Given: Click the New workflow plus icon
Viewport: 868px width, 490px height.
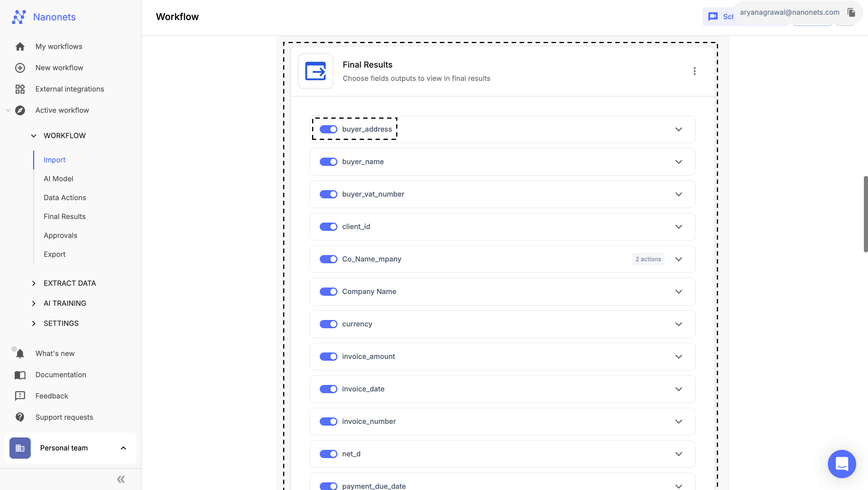Looking at the screenshot, I should [20, 68].
